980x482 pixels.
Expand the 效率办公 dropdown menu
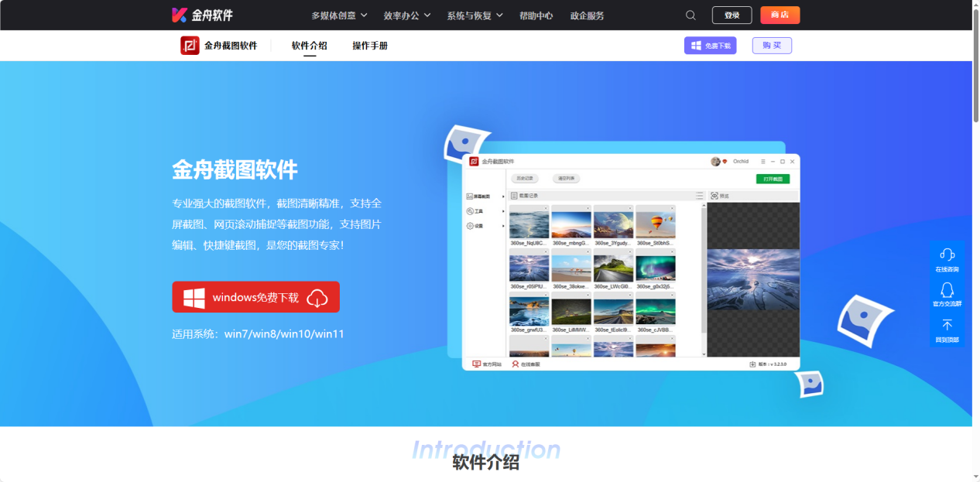click(x=402, y=15)
